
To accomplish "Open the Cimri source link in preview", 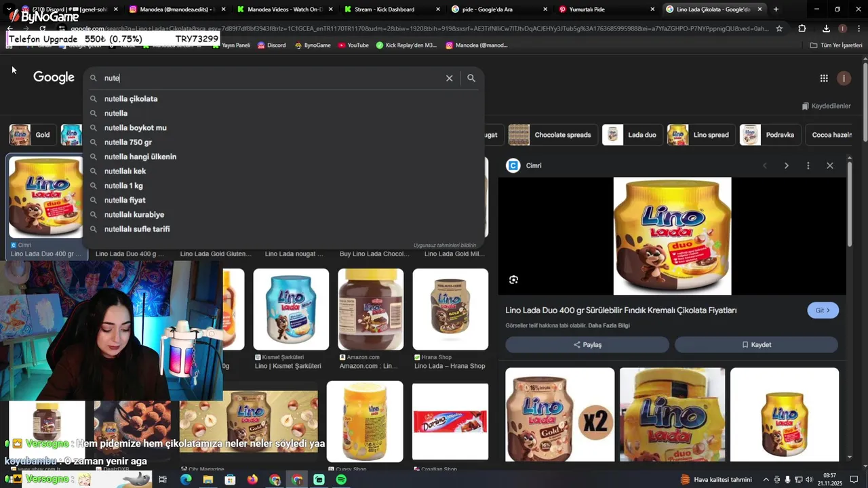I will click(x=525, y=165).
